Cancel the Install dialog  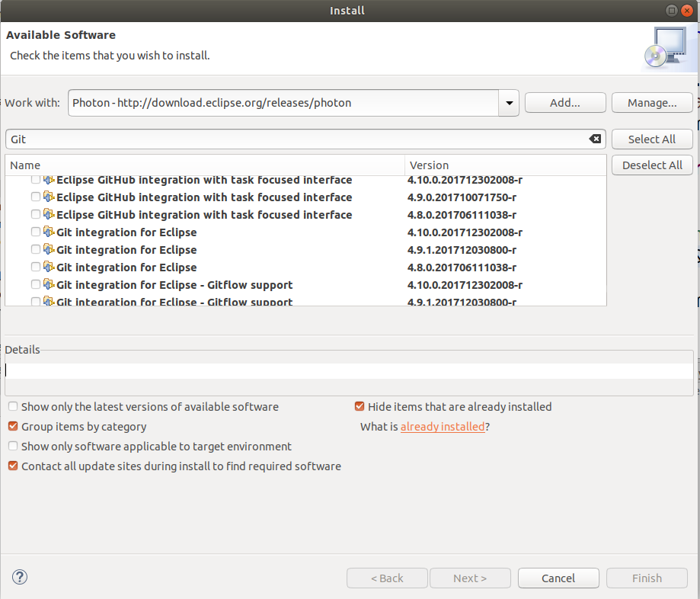[x=558, y=578]
